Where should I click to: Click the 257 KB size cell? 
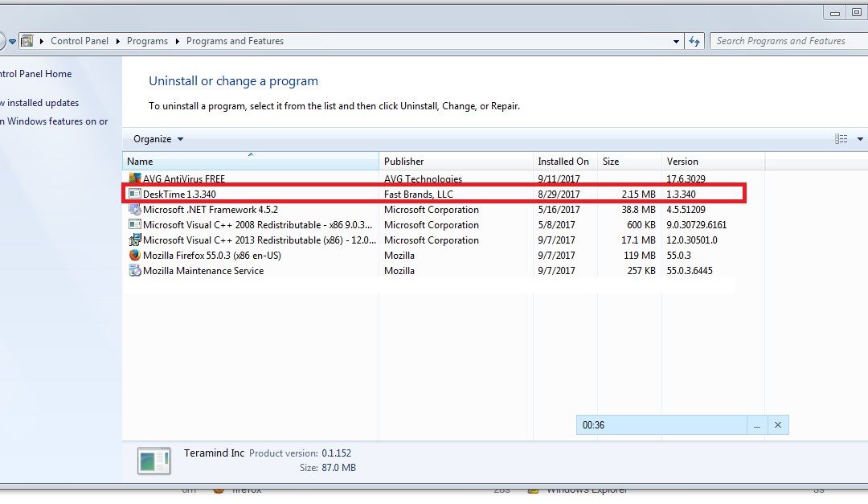pyautogui.click(x=641, y=271)
